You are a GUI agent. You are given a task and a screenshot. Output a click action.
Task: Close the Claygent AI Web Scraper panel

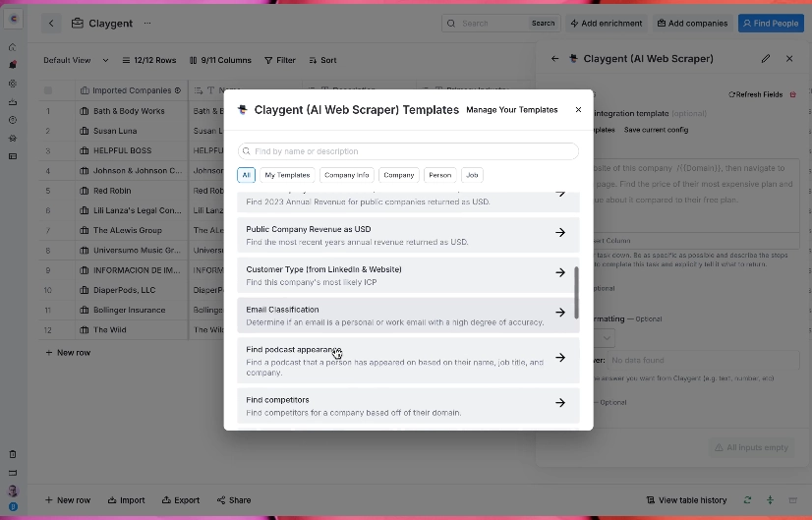[789, 59]
